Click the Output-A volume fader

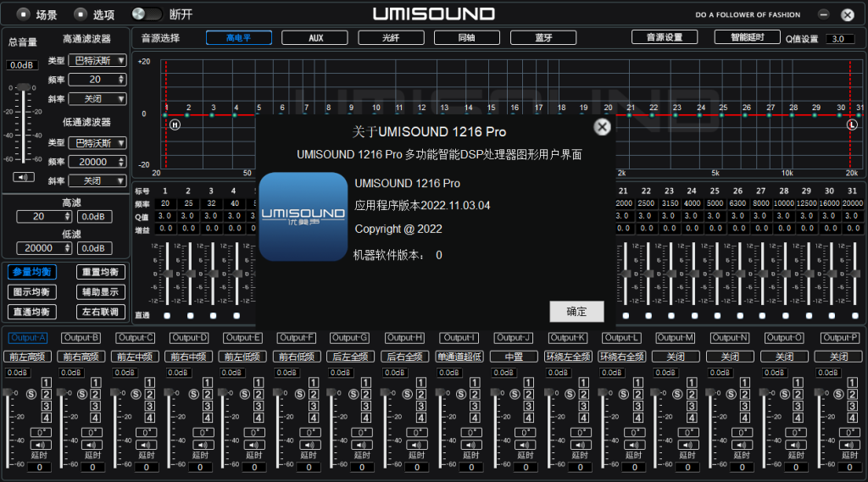pos(8,429)
